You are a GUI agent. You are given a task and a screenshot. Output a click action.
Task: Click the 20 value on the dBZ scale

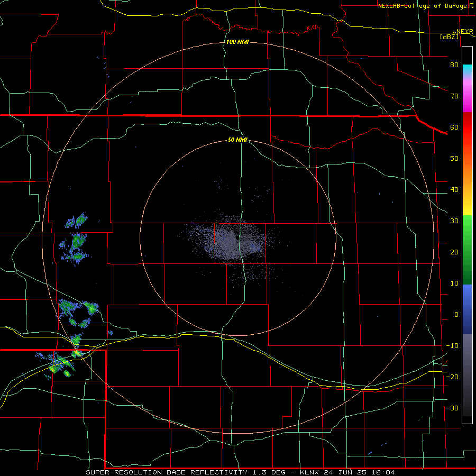click(454, 252)
